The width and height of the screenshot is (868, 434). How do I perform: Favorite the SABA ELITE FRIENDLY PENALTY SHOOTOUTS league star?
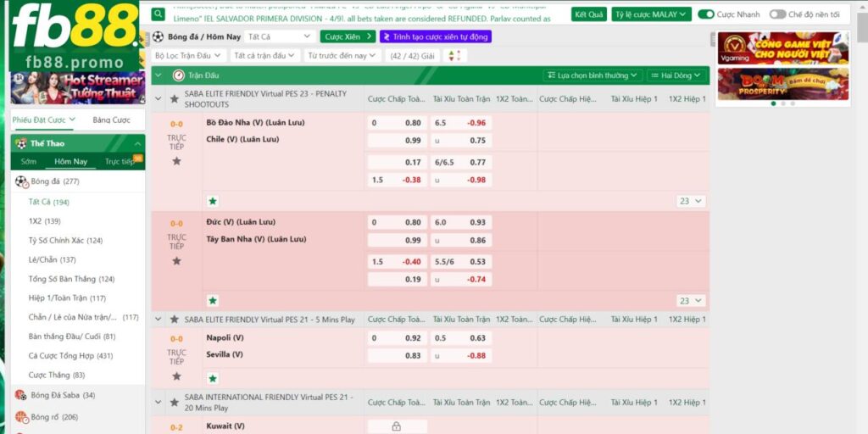(175, 99)
